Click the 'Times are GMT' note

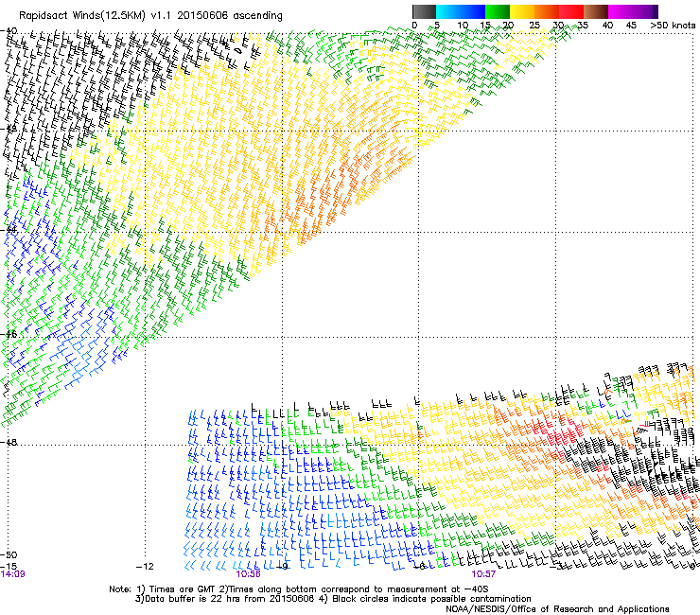click(182, 589)
